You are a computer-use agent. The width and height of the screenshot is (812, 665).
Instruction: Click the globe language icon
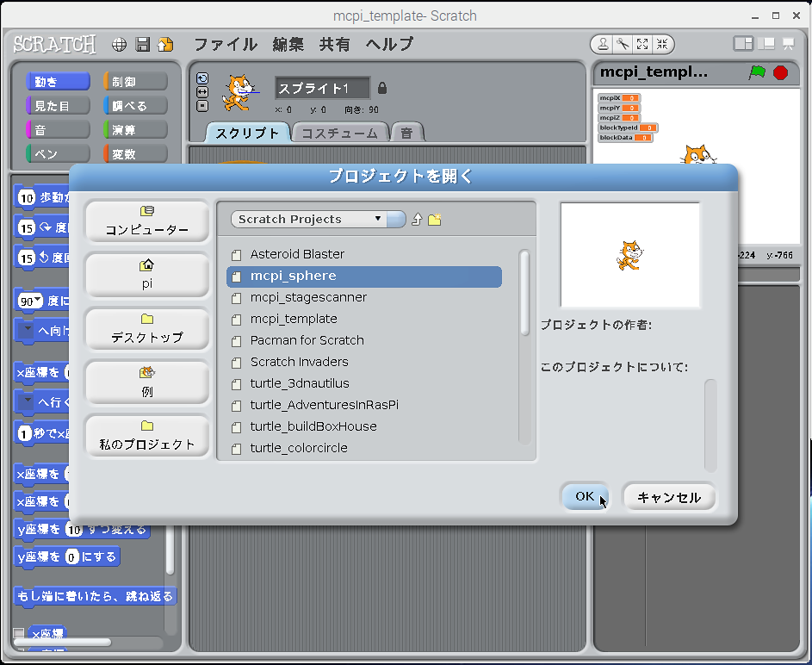[119, 45]
